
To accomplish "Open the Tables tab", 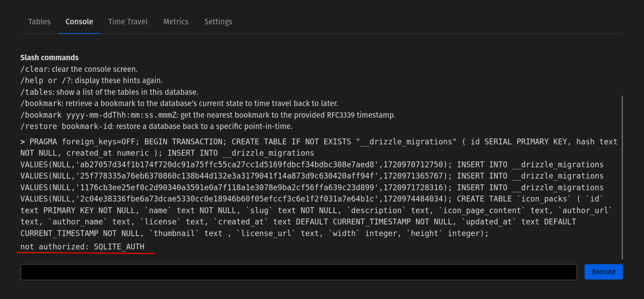I will tap(39, 22).
